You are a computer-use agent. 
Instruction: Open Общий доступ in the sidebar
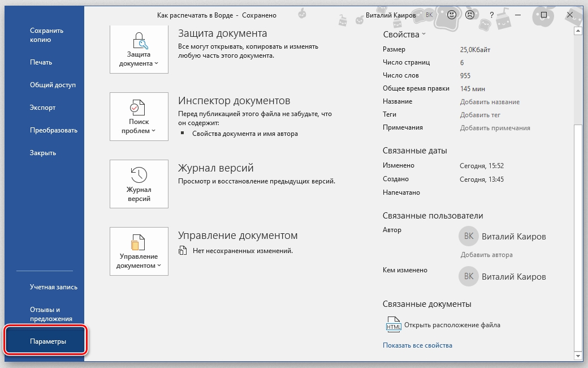click(53, 85)
